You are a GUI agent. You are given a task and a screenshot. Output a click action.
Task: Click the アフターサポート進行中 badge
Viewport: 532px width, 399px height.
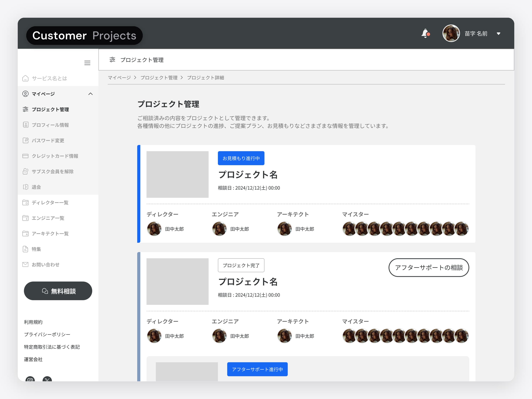pyautogui.click(x=257, y=369)
